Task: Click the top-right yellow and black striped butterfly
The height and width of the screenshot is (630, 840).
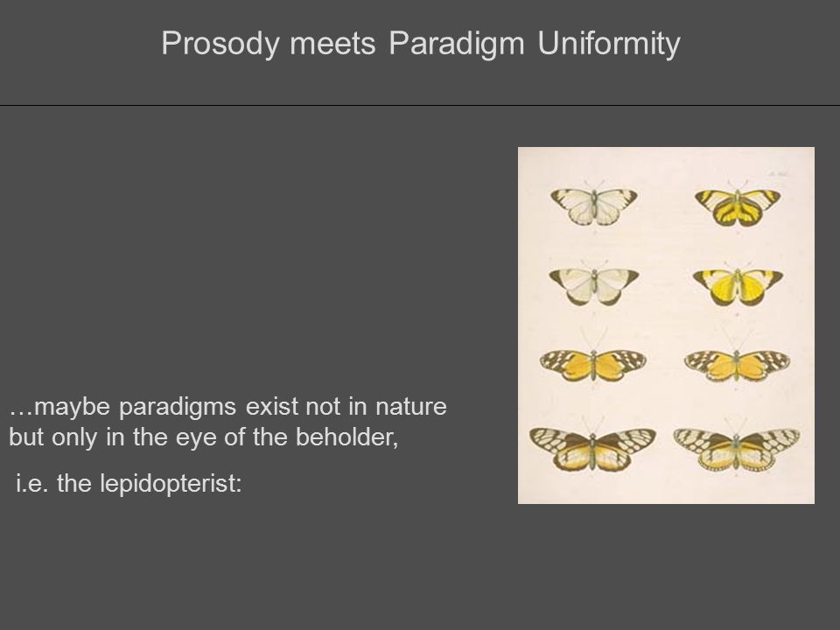Action: tap(737, 205)
